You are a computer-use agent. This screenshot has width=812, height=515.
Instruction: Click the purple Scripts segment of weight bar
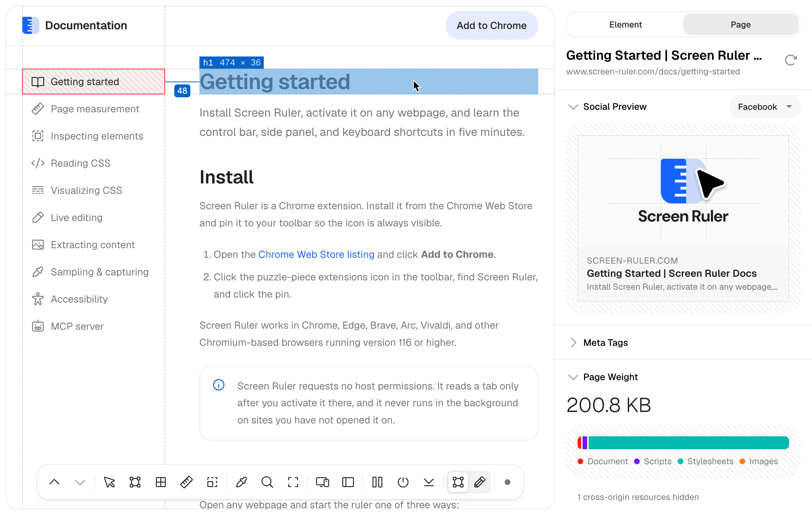pos(585,443)
